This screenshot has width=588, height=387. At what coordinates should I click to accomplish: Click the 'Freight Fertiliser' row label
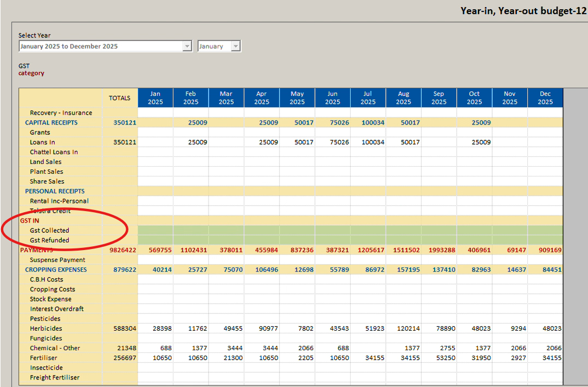[54, 377]
